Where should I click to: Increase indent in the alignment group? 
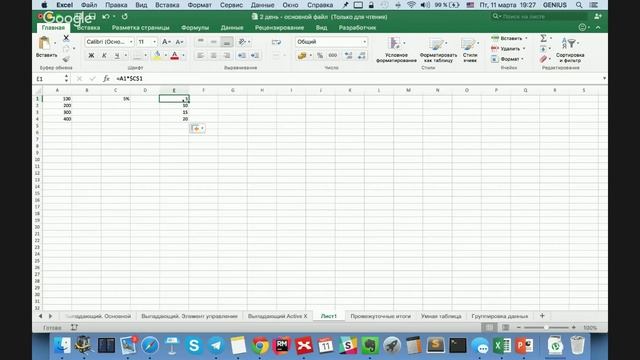click(255, 56)
